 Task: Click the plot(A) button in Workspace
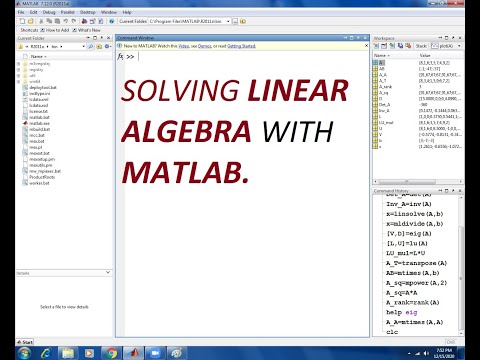pos(443,46)
